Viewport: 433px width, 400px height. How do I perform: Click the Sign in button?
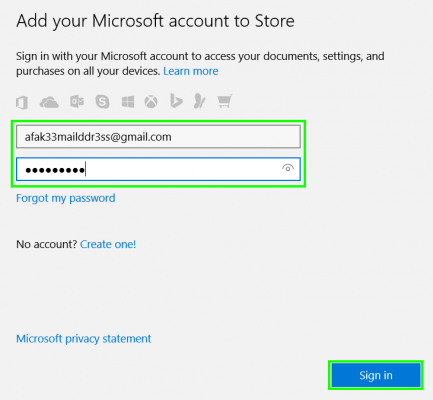click(376, 375)
